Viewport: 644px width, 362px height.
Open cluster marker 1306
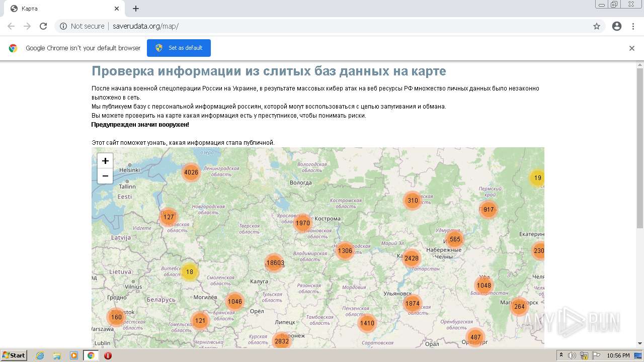pyautogui.click(x=345, y=251)
